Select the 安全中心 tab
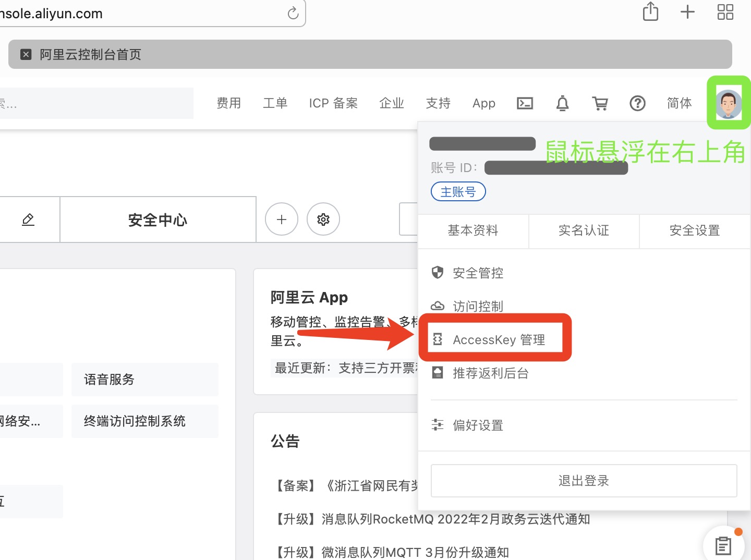Screen dimensions: 751x560 [x=158, y=220]
